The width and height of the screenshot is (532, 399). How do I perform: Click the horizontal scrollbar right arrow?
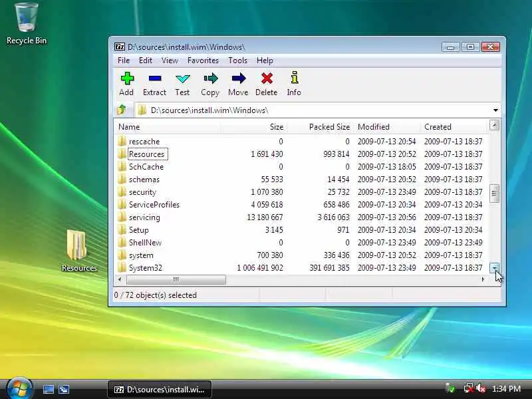[x=483, y=279]
